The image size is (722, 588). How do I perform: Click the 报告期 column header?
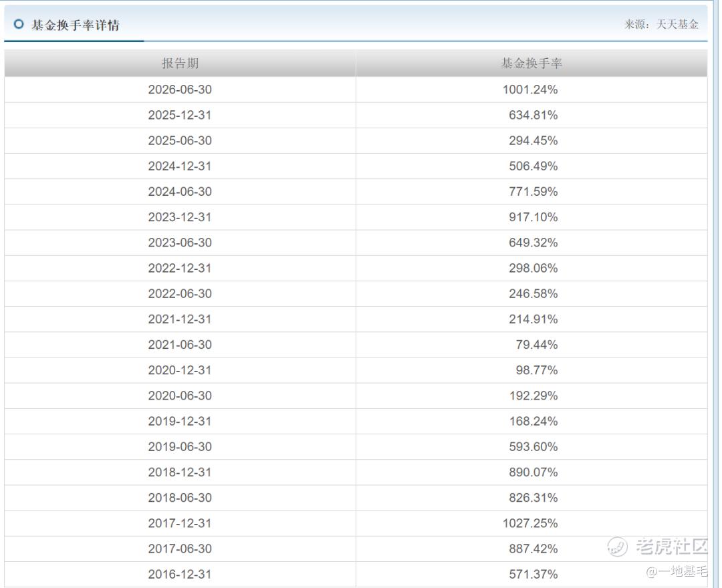[180, 63]
